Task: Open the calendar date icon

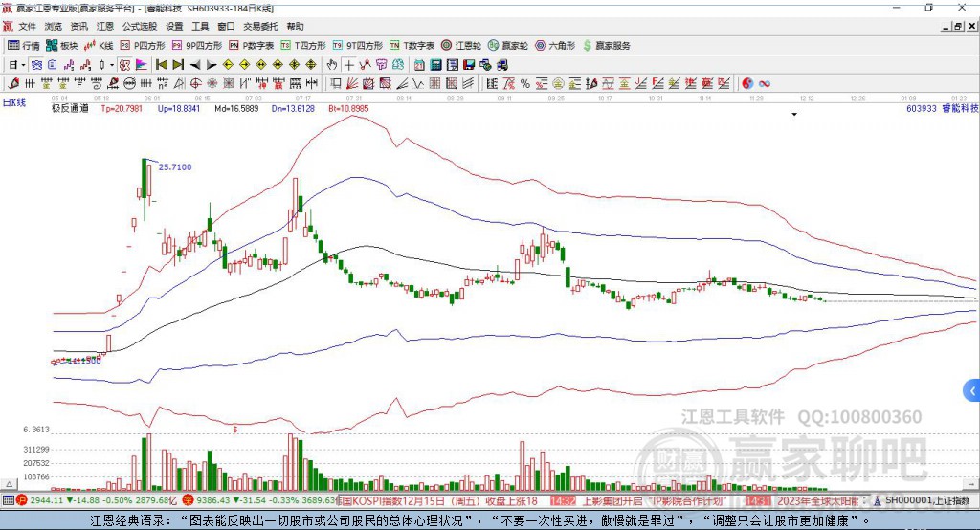Action: (x=419, y=65)
